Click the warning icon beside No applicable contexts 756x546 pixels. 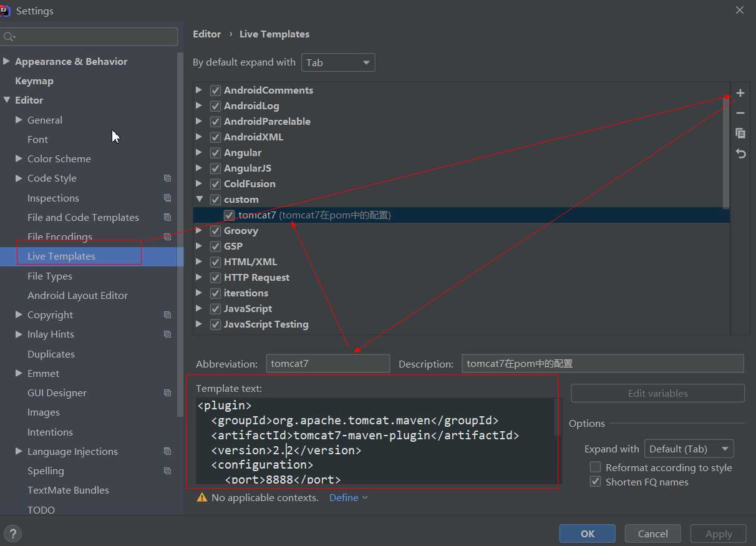(x=201, y=497)
